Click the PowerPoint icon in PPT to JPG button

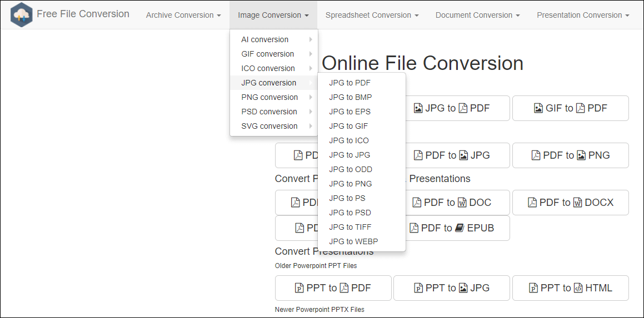pyautogui.click(x=418, y=288)
